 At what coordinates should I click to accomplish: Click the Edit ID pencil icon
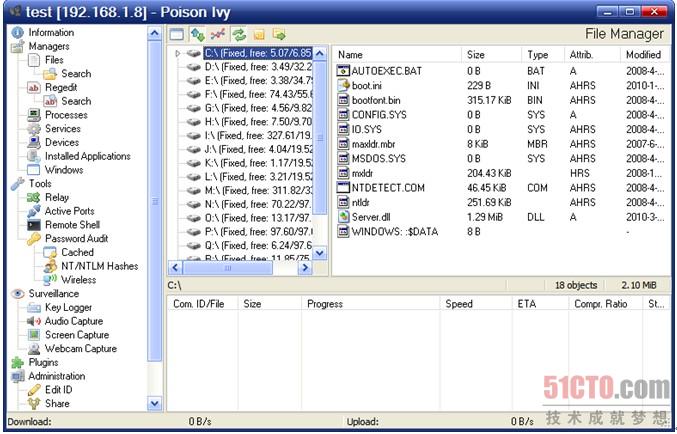34,390
